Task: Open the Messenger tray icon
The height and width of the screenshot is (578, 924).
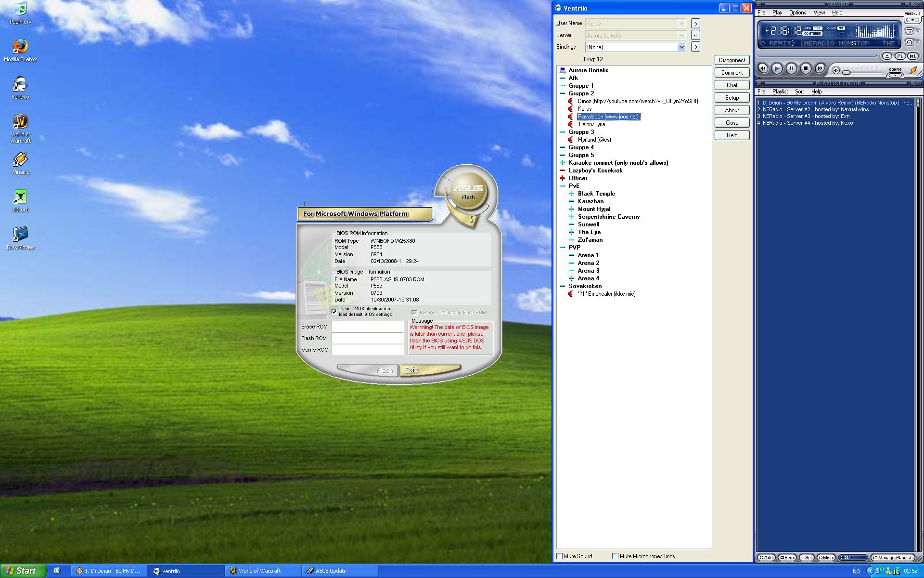Action: point(888,571)
